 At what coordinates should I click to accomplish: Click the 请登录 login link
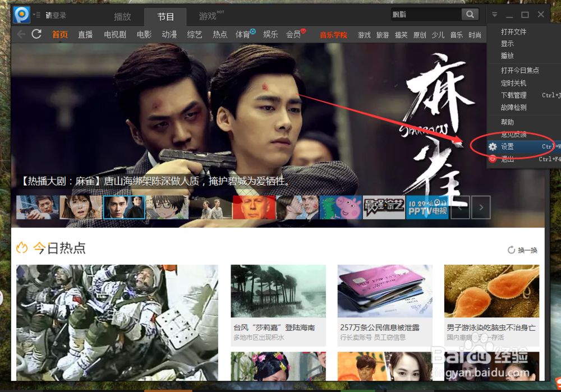[56, 15]
